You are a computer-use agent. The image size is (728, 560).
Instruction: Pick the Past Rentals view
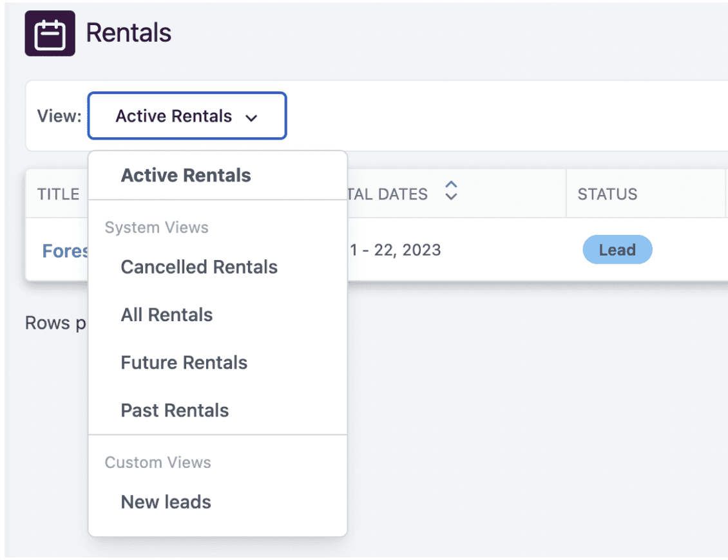tap(175, 410)
